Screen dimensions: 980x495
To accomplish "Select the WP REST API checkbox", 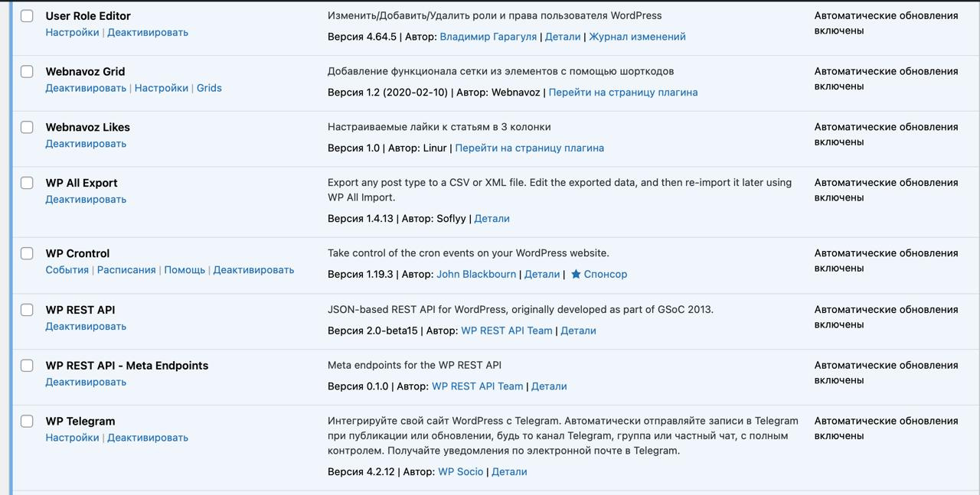I will pyautogui.click(x=27, y=310).
